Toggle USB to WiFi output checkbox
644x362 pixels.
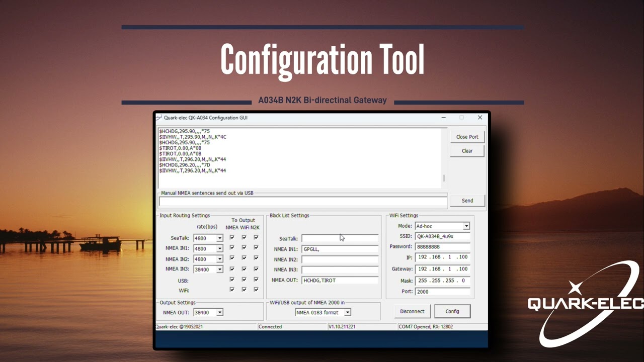pos(244,279)
